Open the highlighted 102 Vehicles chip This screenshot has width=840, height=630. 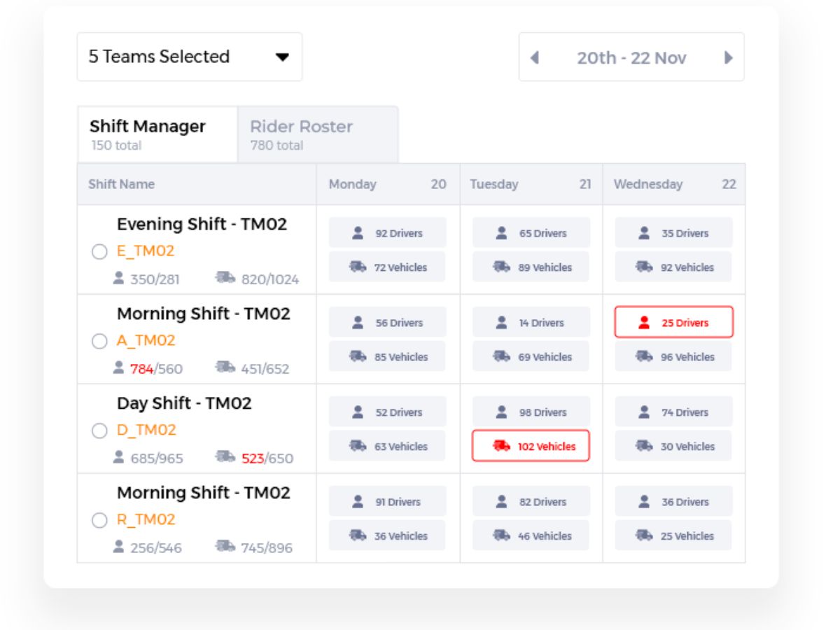point(531,446)
